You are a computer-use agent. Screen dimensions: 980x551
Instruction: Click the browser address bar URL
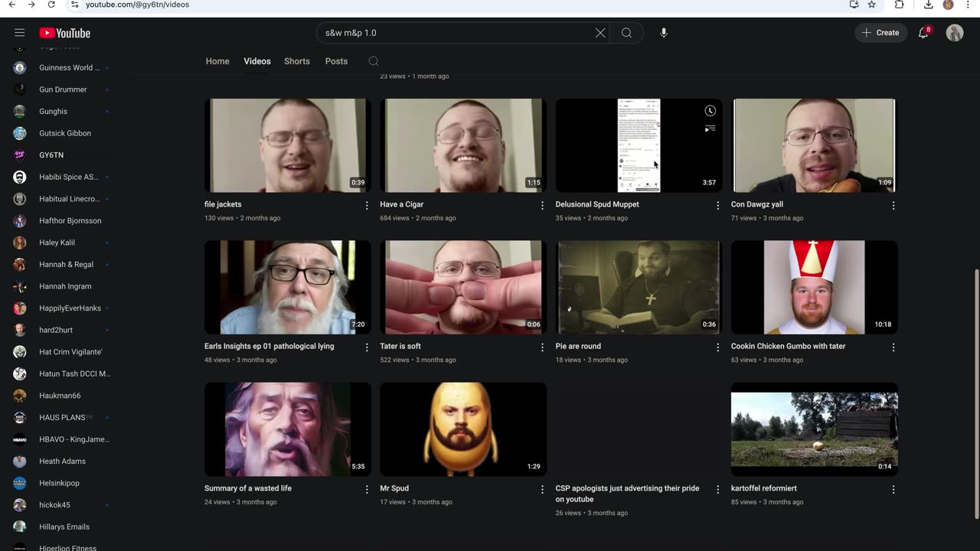(x=137, y=5)
